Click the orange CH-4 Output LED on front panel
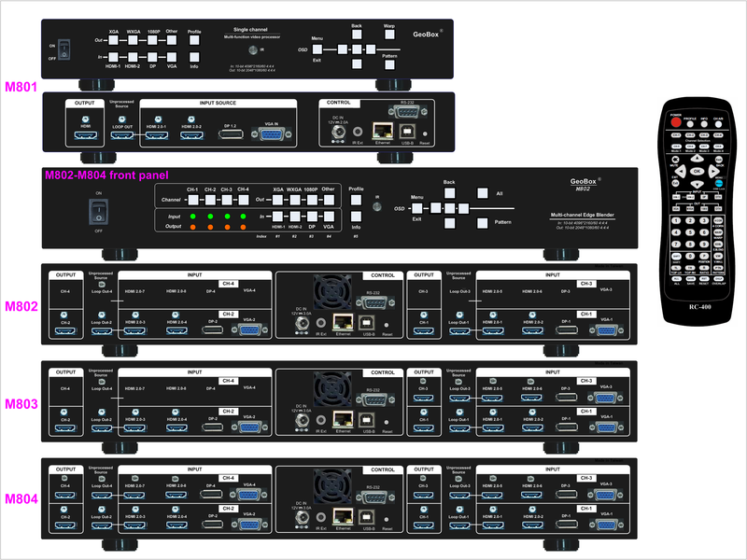This screenshot has width=747, height=560. pos(244,227)
